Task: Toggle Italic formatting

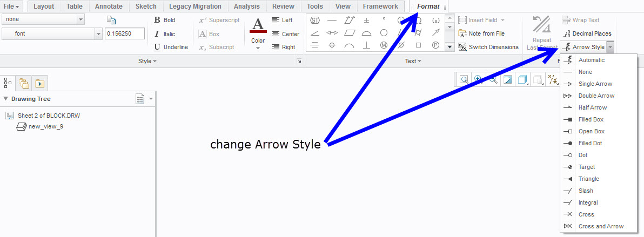Action: [x=165, y=34]
